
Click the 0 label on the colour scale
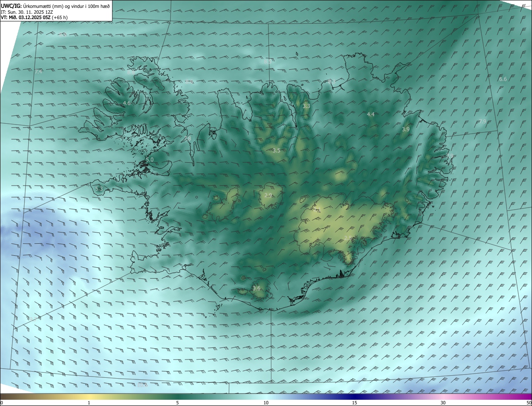pos(2,403)
